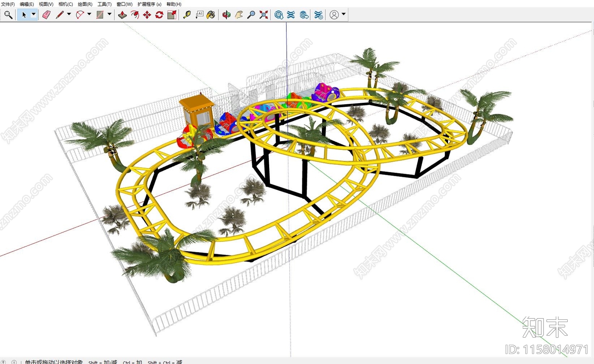Open the 工具(T) menu
The image size is (594, 364).
pos(104,4)
